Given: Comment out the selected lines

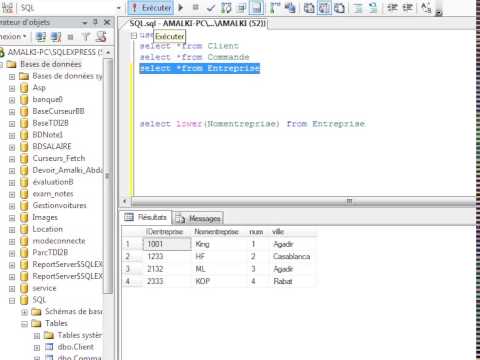Looking at the screenshot, I should 358,8.
